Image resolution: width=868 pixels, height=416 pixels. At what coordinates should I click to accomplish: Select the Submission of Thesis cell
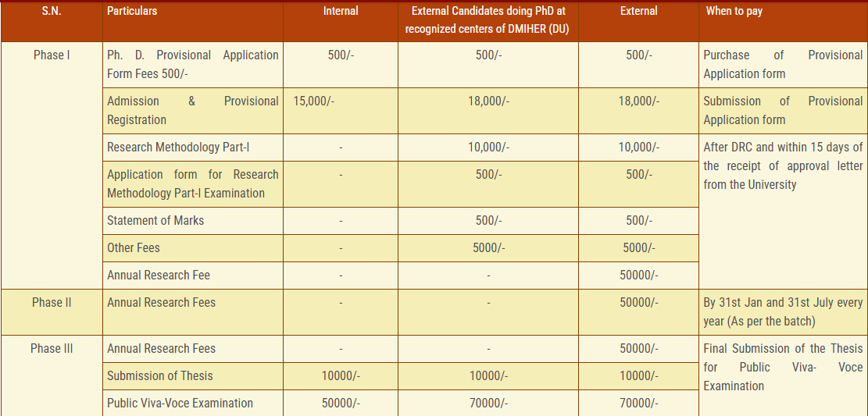pos(160,376)
